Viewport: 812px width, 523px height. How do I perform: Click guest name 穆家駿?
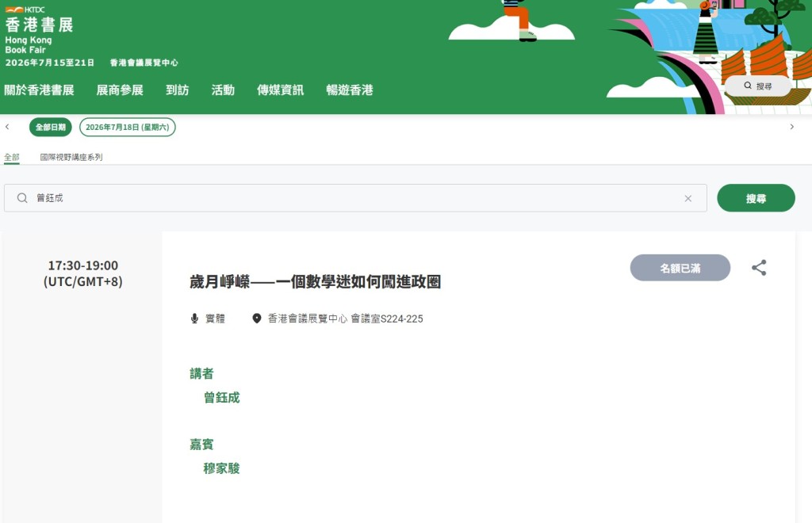[x=222, y=468]
